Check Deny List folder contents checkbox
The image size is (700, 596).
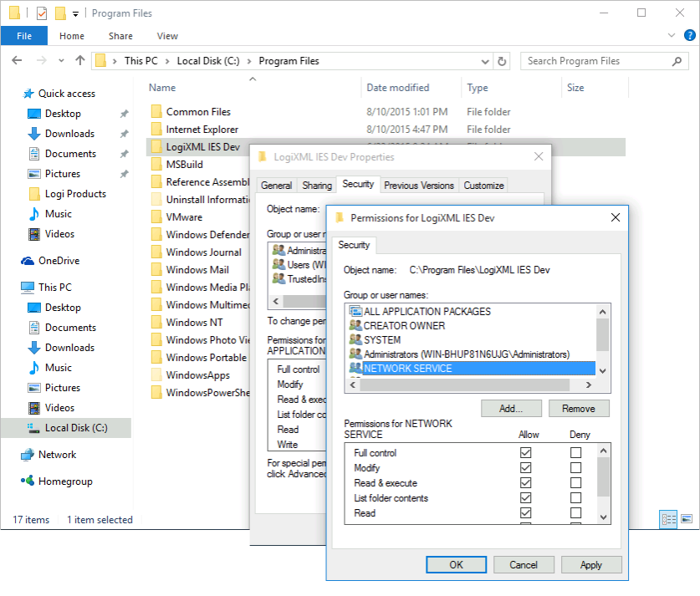tap(576, 497)
